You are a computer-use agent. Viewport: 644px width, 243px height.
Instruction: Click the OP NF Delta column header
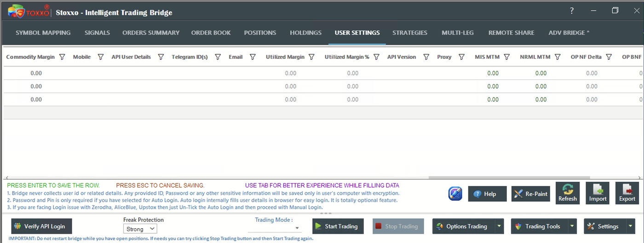pyautogui.click(x=586, y=57)
